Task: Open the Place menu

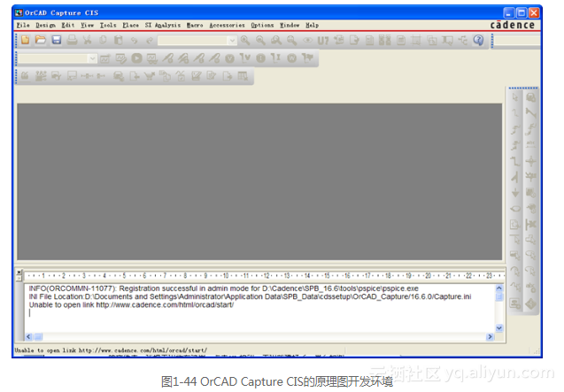Action: [x=130, y=25]
